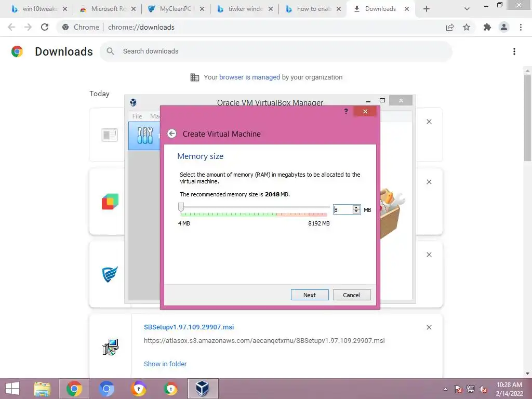Click Show in folder for SBSetup
532x399 pixels.
pyautogui.click(x=165, y=364)
